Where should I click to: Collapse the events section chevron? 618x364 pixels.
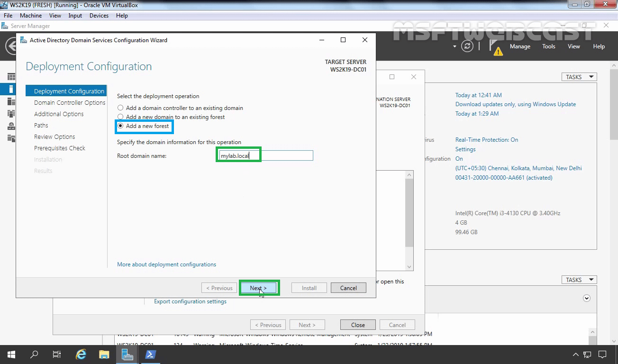click(x=587, y=298)
